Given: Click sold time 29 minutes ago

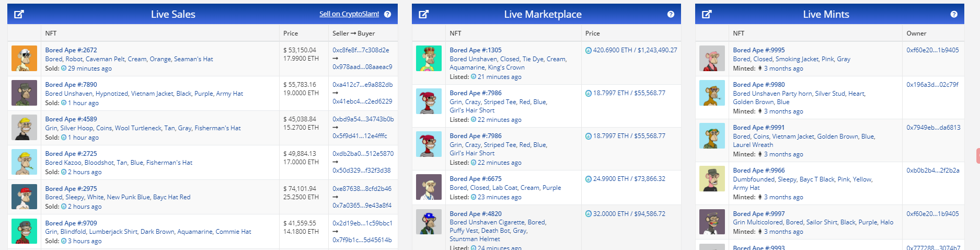Looking at the screenshot, I should 89,69.
